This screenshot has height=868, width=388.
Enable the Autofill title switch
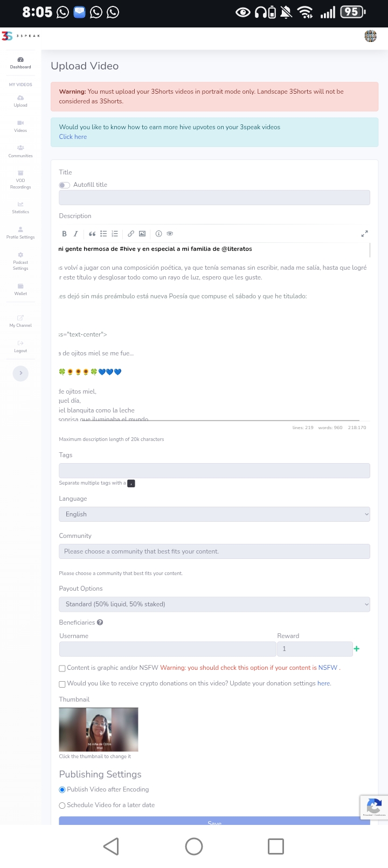65,185
